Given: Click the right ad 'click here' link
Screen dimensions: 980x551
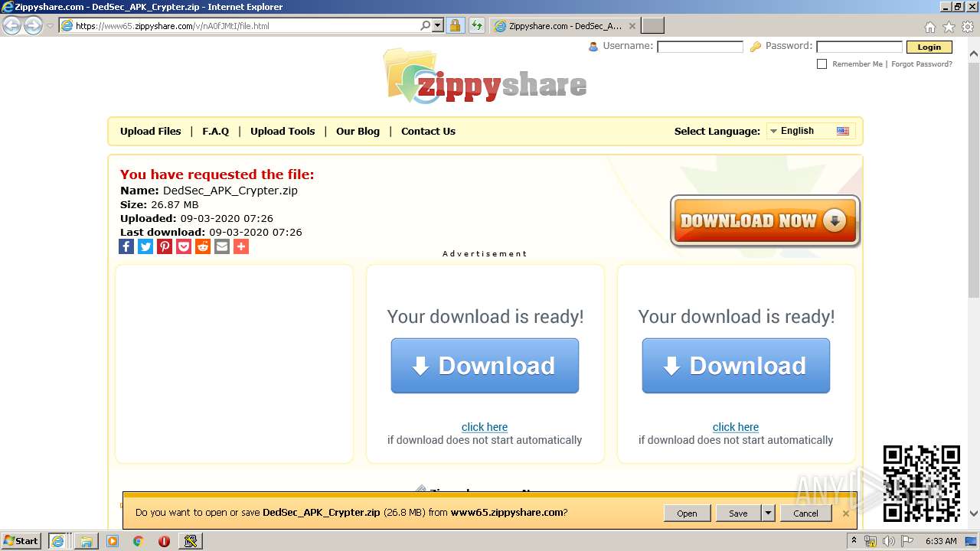Looking at the screenshot, I should pos(736,427).
